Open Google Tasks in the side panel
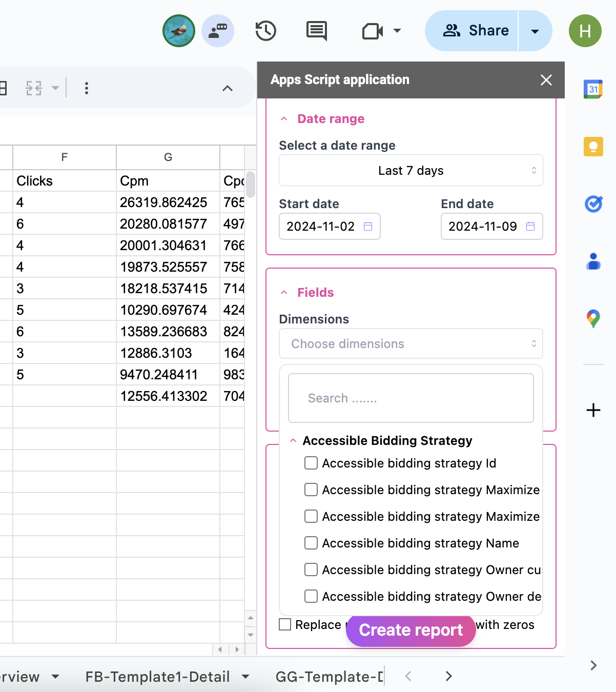Screen dimensions: 616x692 click(x=593, y=204)
